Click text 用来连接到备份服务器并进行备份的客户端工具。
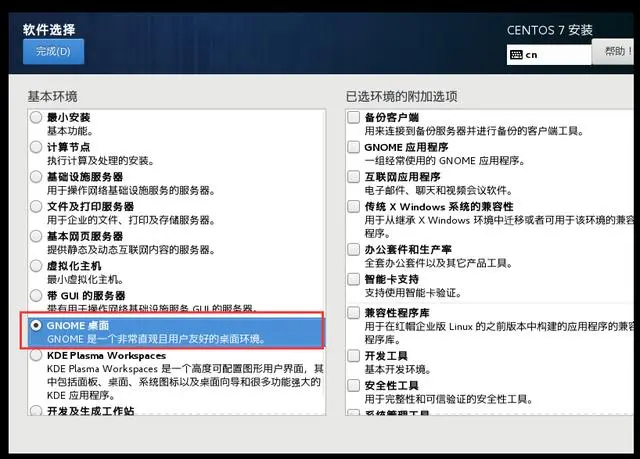 [474, 131]
